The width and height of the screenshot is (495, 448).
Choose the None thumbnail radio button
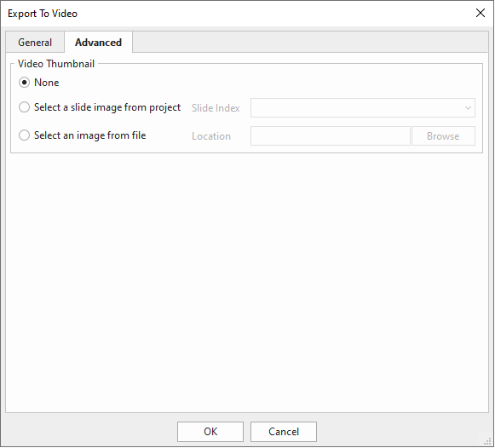25,83
